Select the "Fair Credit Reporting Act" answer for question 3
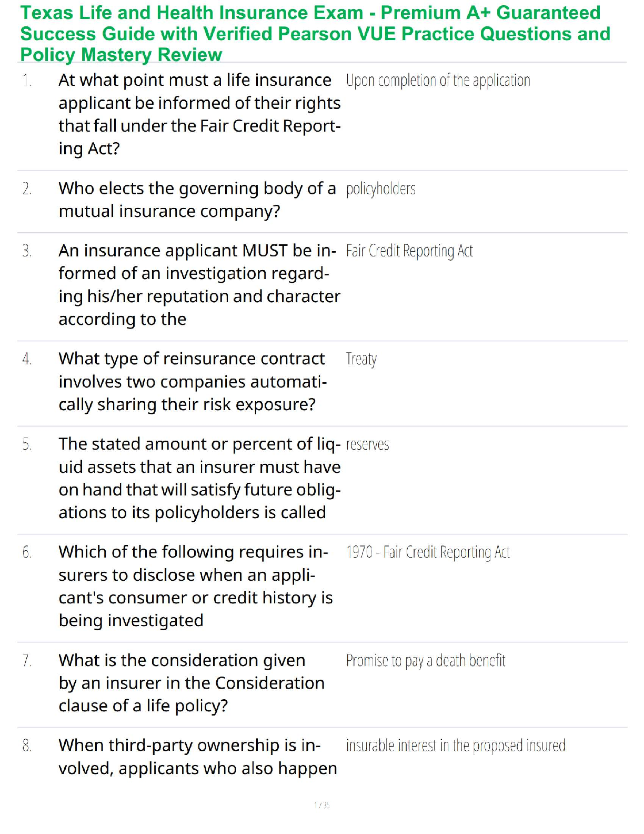 click(x=409, y=251)
